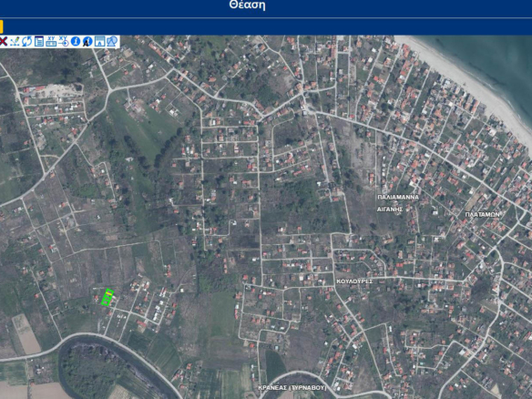The image size is (532, 399).
Task: Select the XY coordinates table tool
Action: (x=51, y=42)
